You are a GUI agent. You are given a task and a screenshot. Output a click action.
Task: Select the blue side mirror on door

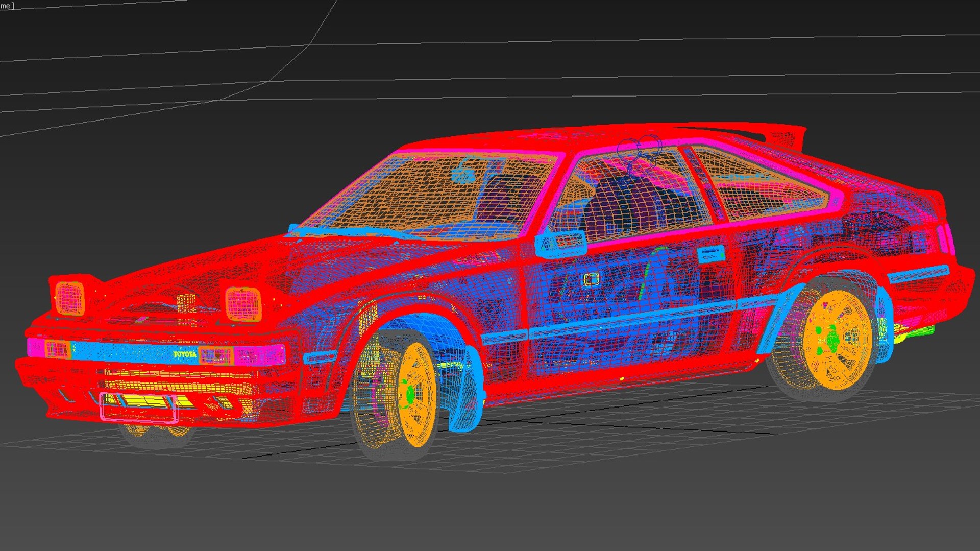[560, 244]
